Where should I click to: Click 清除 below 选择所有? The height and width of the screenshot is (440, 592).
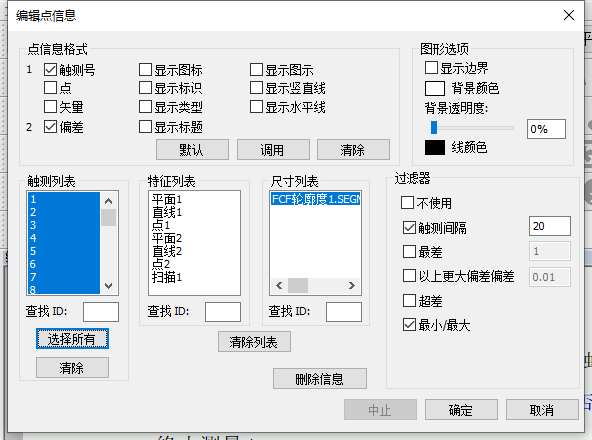point(72,367)
